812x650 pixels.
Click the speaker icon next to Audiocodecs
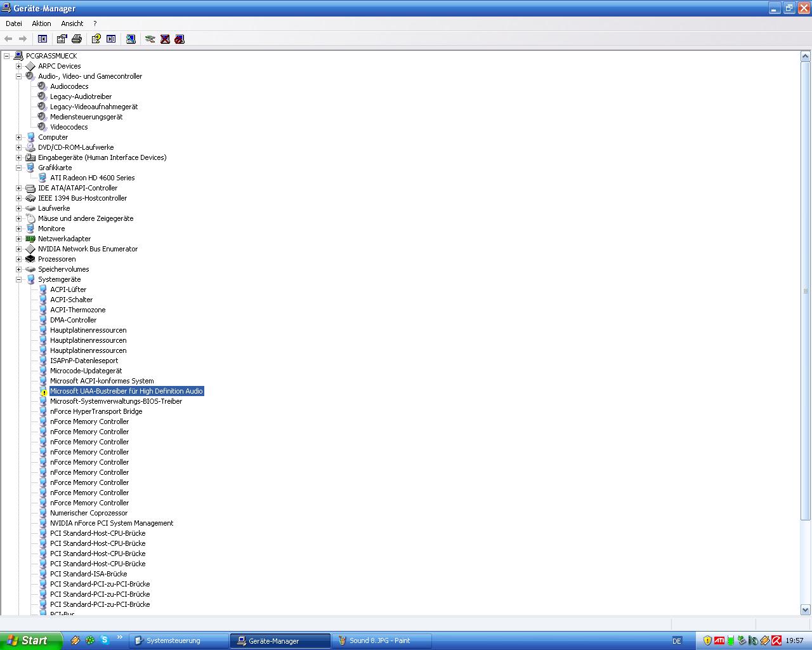pyautogui.click(x=43, y=86)
